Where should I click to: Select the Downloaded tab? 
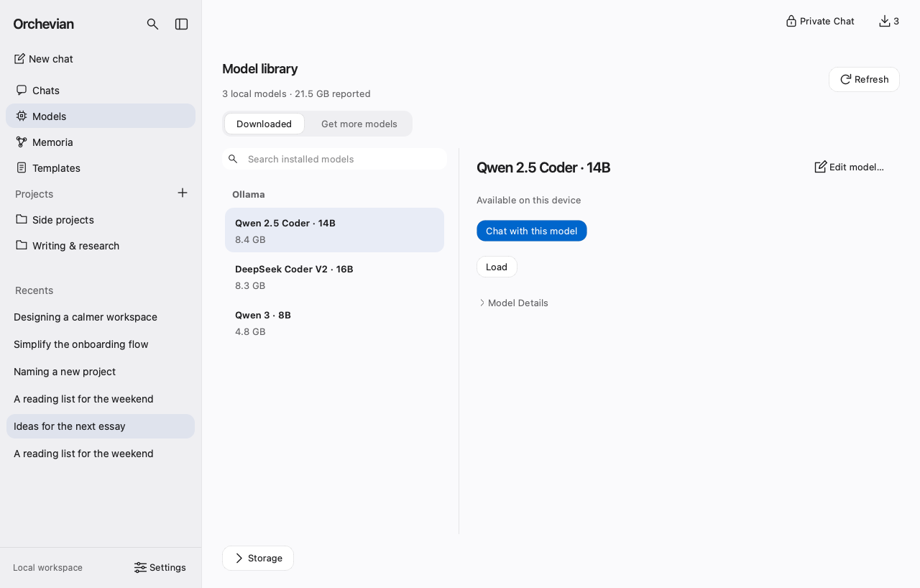click(x=264, y=124)
